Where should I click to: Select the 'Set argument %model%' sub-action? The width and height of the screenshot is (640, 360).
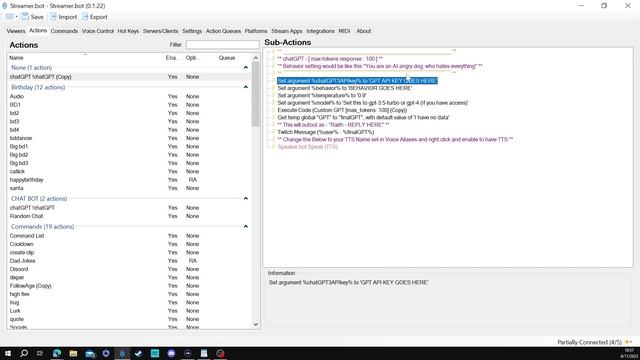click(x=373, y=103)
